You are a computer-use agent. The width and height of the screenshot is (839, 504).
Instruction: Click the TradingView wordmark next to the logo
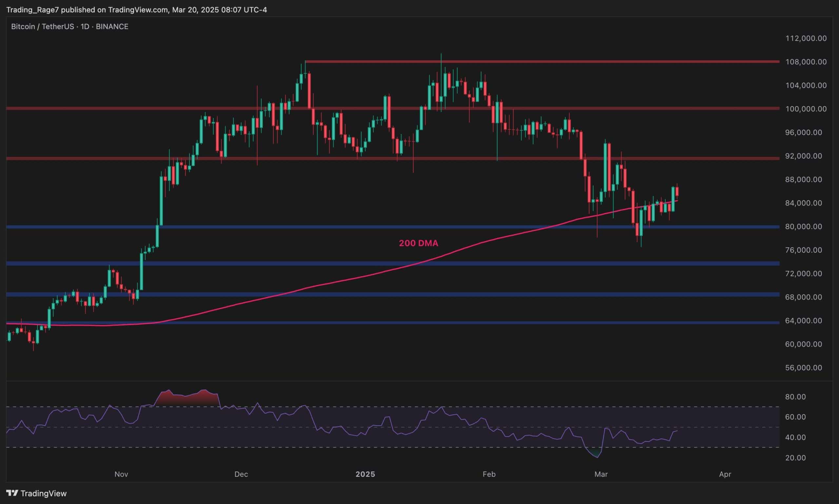44,493
